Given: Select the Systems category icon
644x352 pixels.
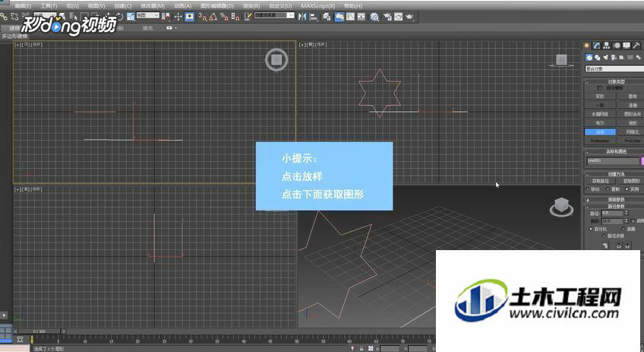Looking at the screenshot, I should tap(639, 58).
